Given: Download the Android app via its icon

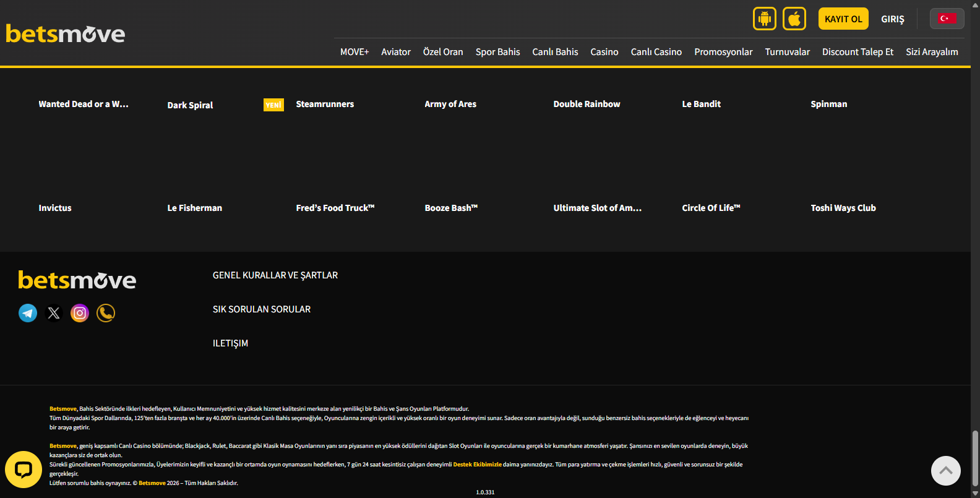Looking at the screenshot, I should point(764,19).
